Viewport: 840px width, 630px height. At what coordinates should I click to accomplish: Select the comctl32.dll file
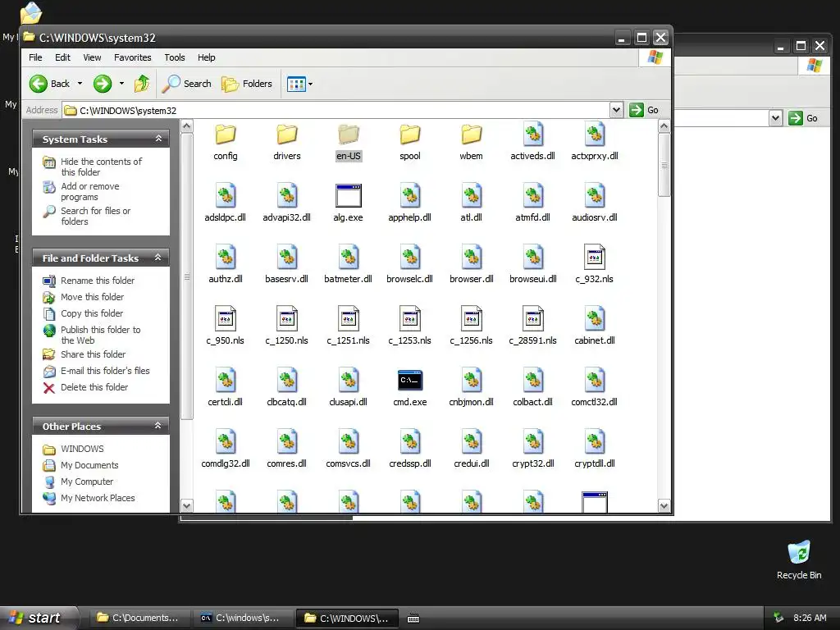point(594,388)
